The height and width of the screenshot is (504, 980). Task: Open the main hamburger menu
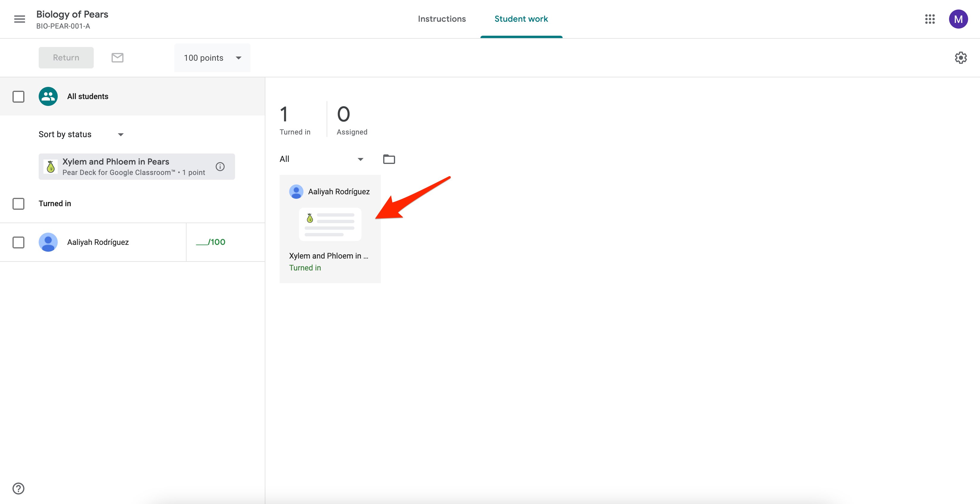coord(19,19)
